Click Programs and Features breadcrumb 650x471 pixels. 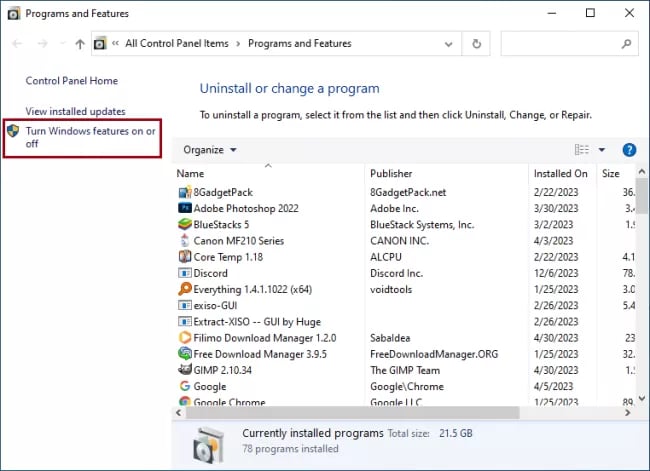(x=300, y=43)
